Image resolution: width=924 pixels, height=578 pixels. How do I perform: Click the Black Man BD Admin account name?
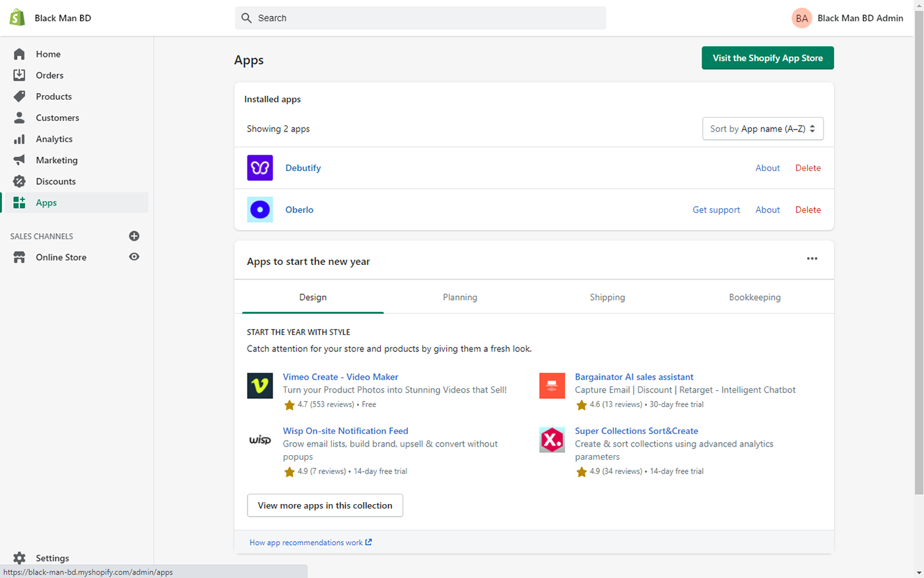coord(860,18)
